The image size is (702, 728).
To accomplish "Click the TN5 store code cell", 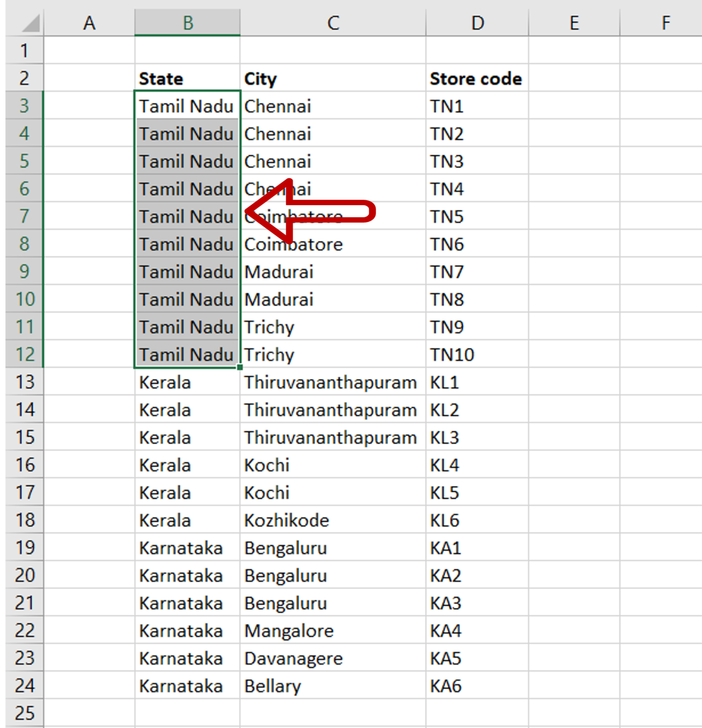I will click(x=477, y=216).
